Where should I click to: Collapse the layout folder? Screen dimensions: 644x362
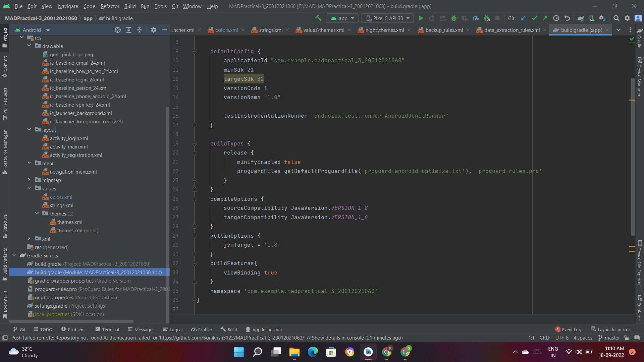click(x=29, y=129)
